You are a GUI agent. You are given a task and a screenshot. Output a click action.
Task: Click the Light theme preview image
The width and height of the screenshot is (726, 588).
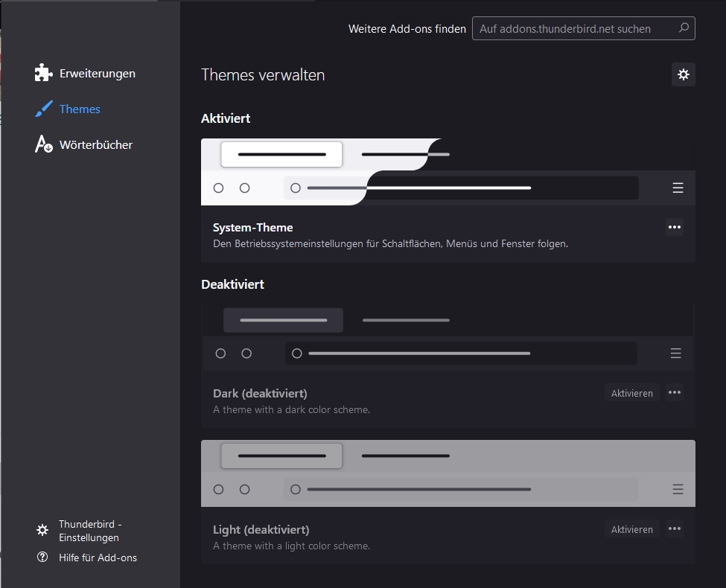(x=448, y=473)
